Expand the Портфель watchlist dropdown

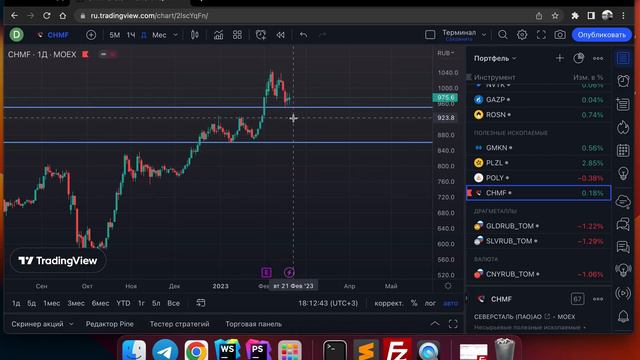click(495, 58)
